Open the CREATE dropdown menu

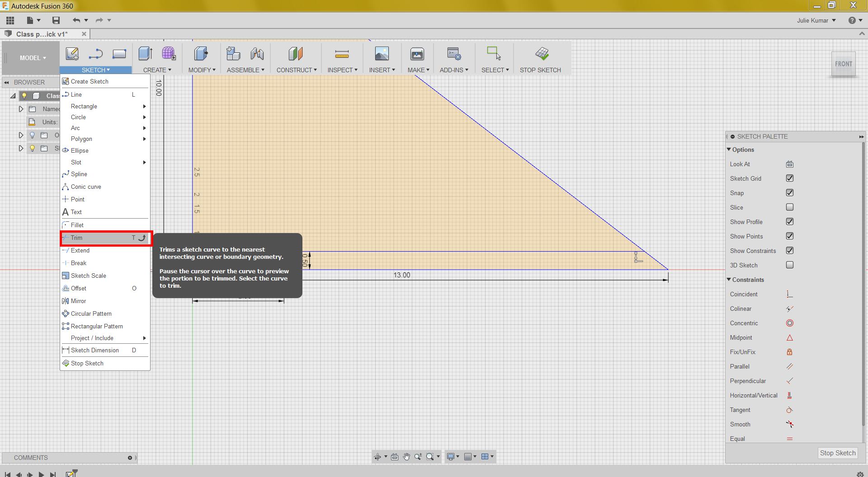157,70
